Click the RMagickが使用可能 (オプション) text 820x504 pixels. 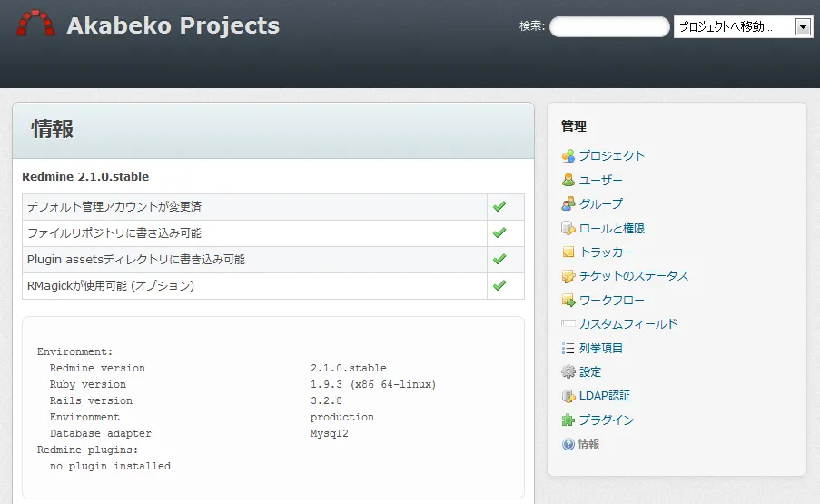(x=111, y=285)
